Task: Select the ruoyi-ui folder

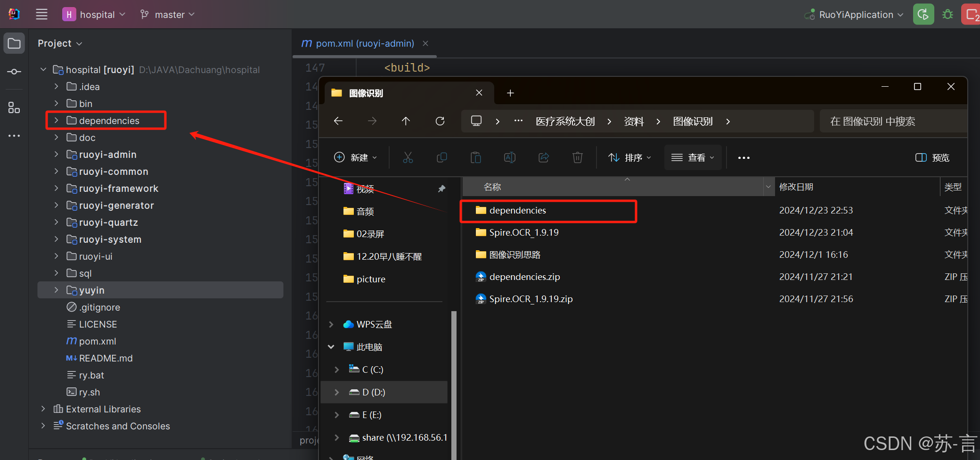Action: coord(95,256)
